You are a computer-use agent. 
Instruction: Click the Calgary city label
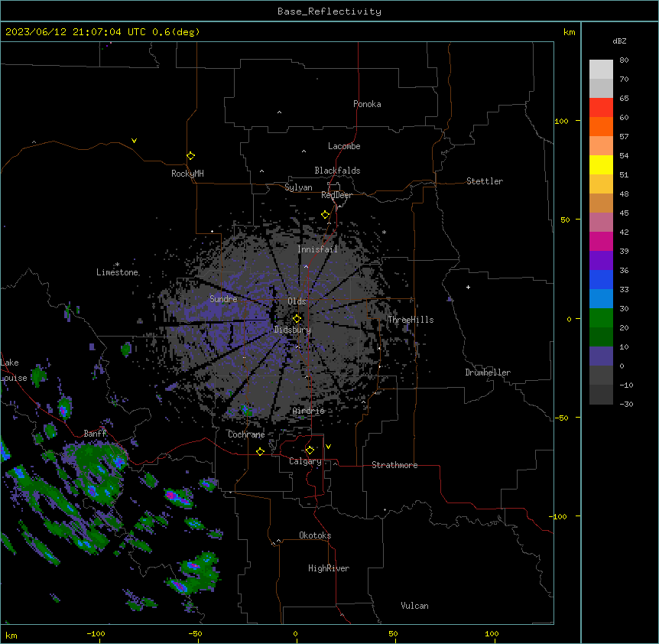tap(305, 461)
